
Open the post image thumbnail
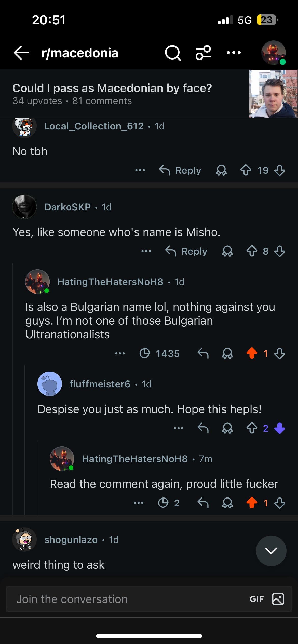coord(273,94)
